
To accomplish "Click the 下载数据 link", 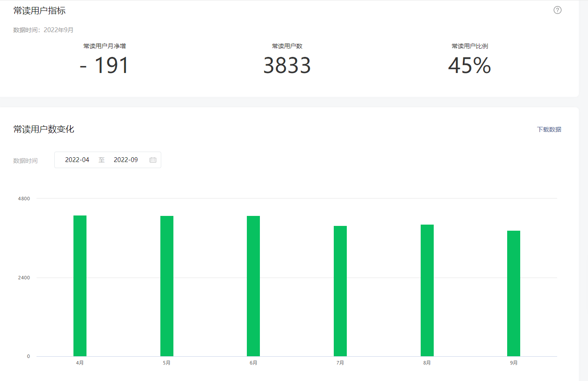I will click(x=549, y=129).
